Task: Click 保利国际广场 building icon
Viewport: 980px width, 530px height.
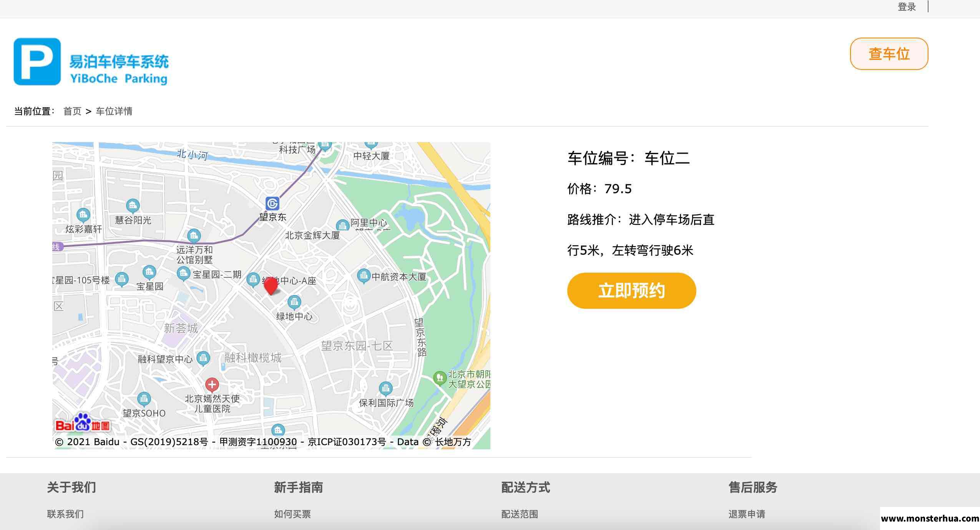Action: coord(385,389)
